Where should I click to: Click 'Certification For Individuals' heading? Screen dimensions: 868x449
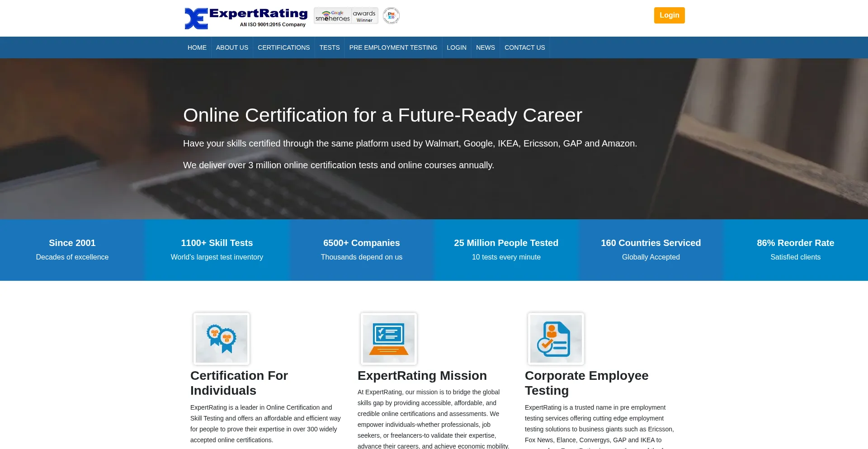pyautogui.click(x=239, y=383)
